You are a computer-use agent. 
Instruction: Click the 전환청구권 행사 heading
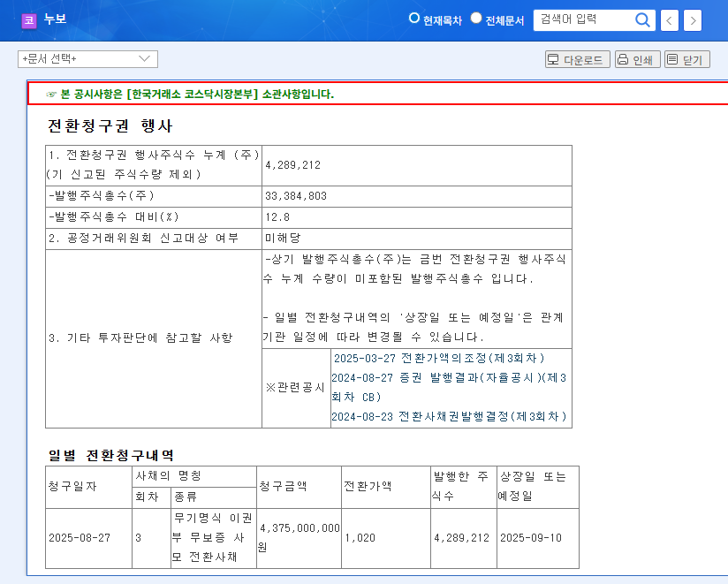click(110, 125)
